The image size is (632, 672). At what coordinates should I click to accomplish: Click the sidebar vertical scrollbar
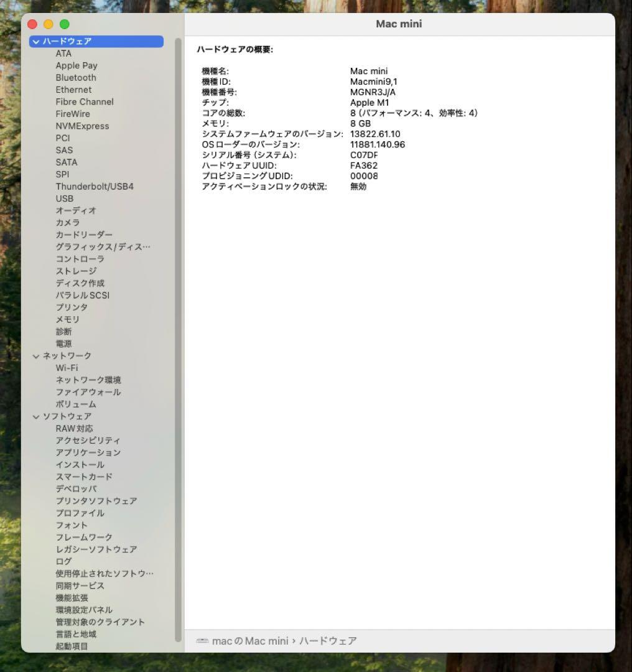click(179, 340)
